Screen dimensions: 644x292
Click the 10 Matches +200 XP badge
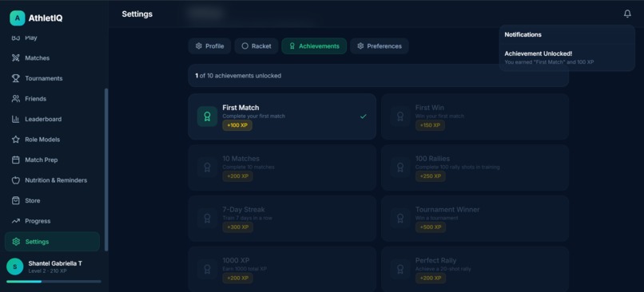point(238,176)
